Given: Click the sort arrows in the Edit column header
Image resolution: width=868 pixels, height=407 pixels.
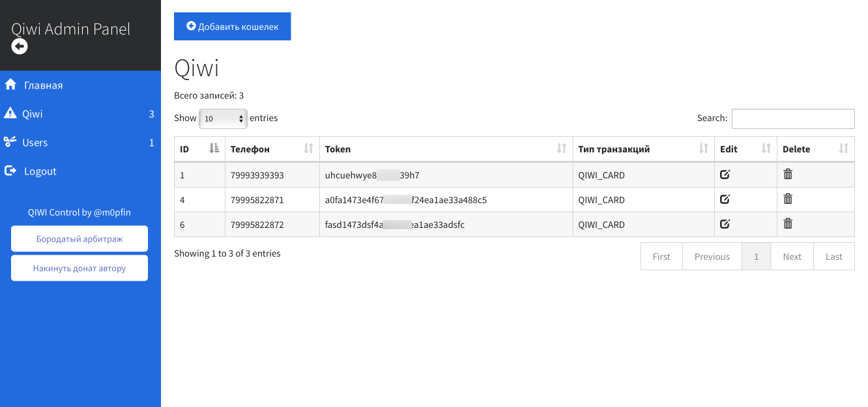Looking at the screenshot, I should tap(766, 149).
